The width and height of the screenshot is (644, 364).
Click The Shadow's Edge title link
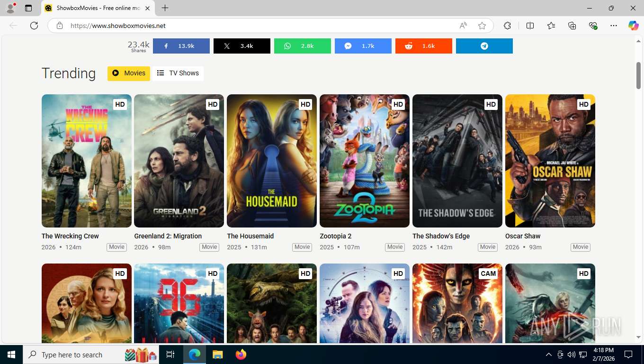coord(441,236)
